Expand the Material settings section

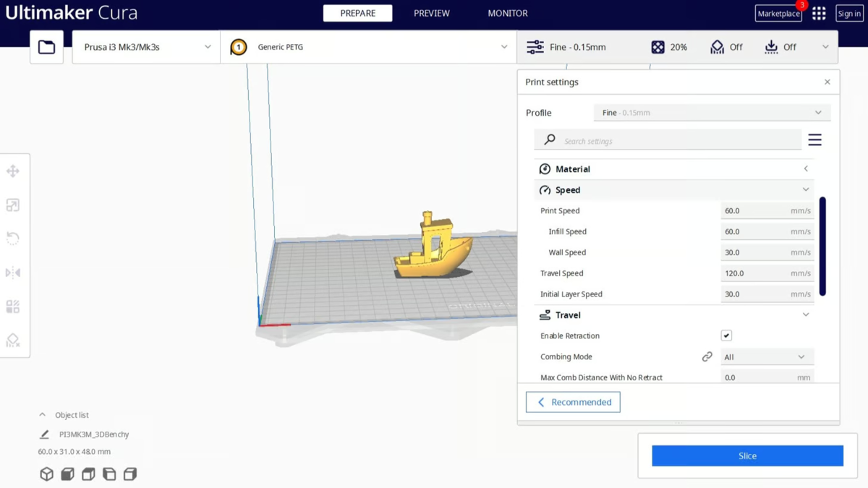click(674, 169)
